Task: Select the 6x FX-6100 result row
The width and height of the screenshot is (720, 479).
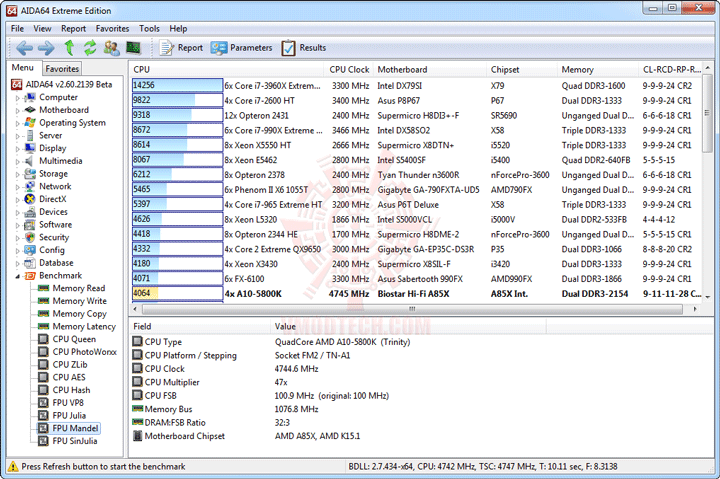Action: pyautogui.click(x=416, y=279)
